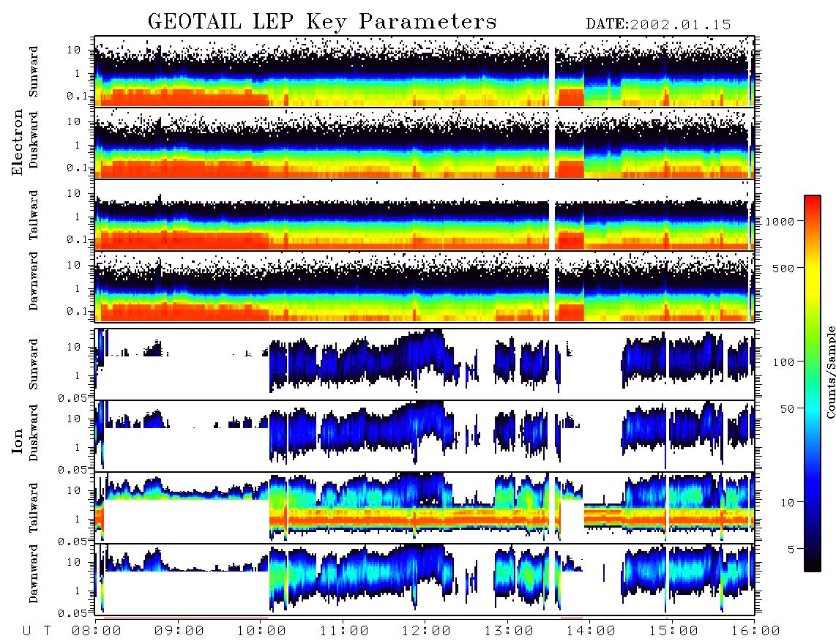836x644 pixels.
Task: Click the U T axis label
Action: [37, 632]
